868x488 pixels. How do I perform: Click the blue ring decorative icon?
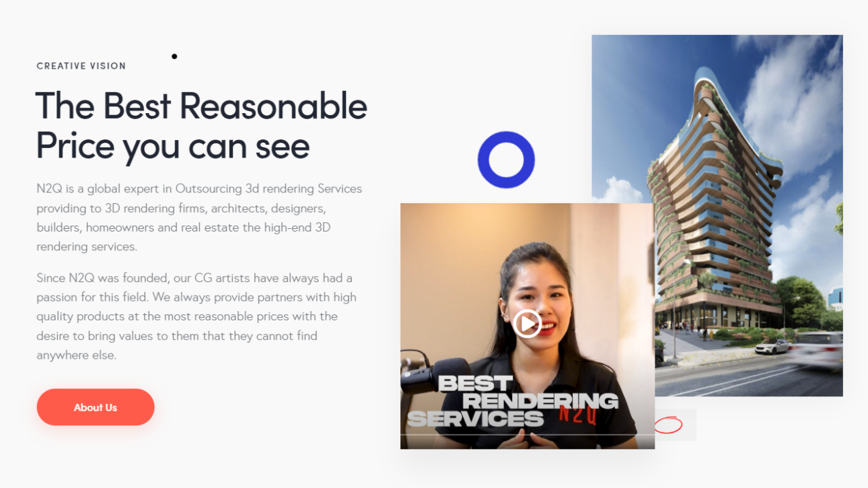tap(506, 160)
